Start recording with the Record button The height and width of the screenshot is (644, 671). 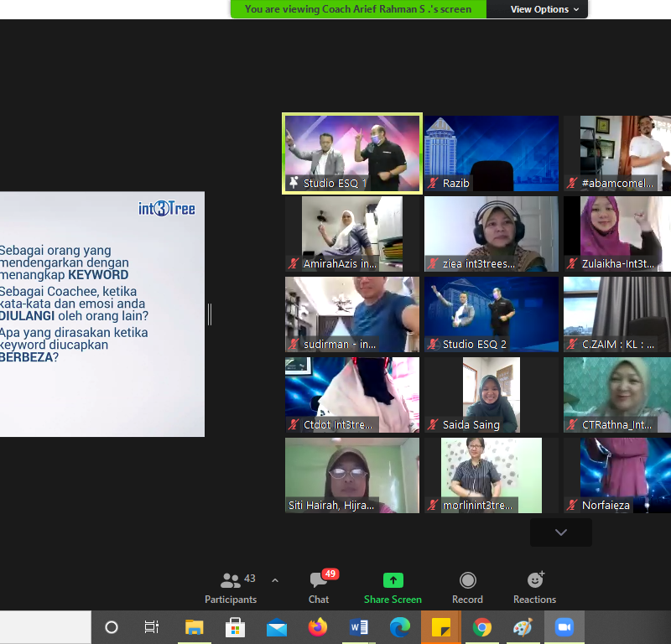coord(467,587)
